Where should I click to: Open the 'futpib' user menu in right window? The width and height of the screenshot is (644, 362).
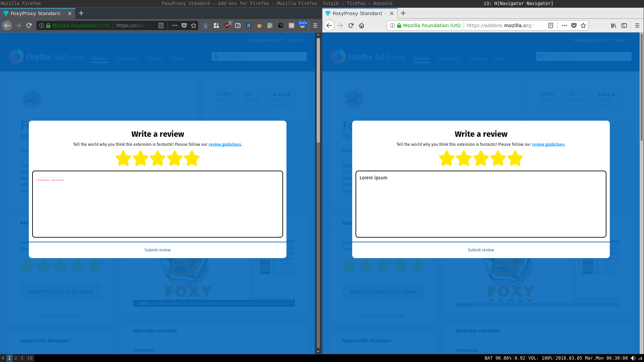[x=621, y=40]
